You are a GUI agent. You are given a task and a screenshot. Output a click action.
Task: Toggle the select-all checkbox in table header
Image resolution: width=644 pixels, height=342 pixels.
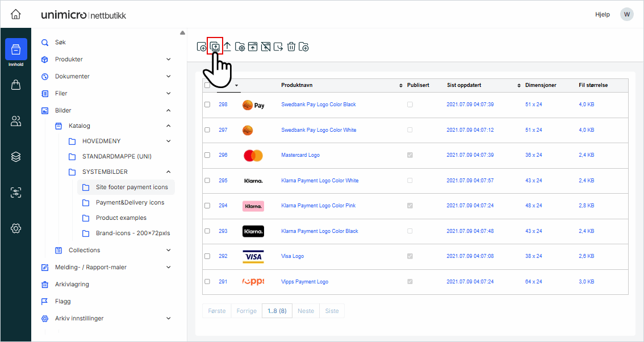pos(207,86)
